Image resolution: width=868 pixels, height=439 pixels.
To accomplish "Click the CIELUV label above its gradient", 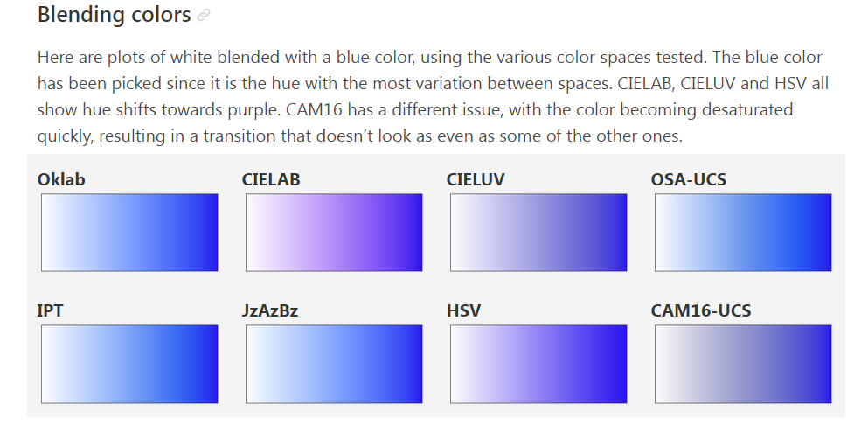I will [x=476, y=180].
